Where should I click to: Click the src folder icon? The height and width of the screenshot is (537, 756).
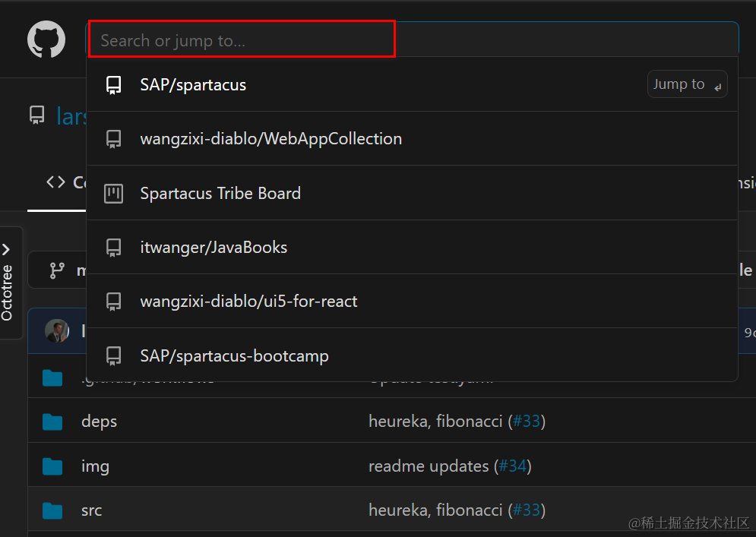(x=52, y=510)
